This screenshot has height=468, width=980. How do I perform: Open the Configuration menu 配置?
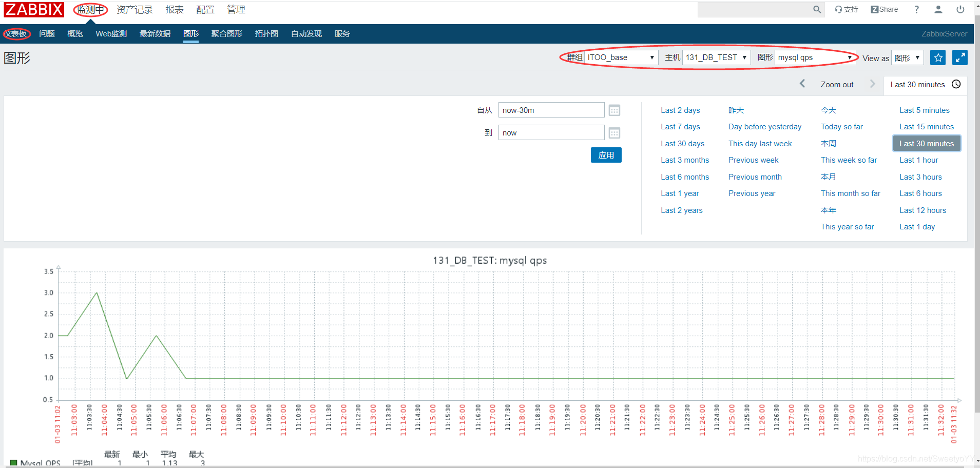tap(205, 9)
